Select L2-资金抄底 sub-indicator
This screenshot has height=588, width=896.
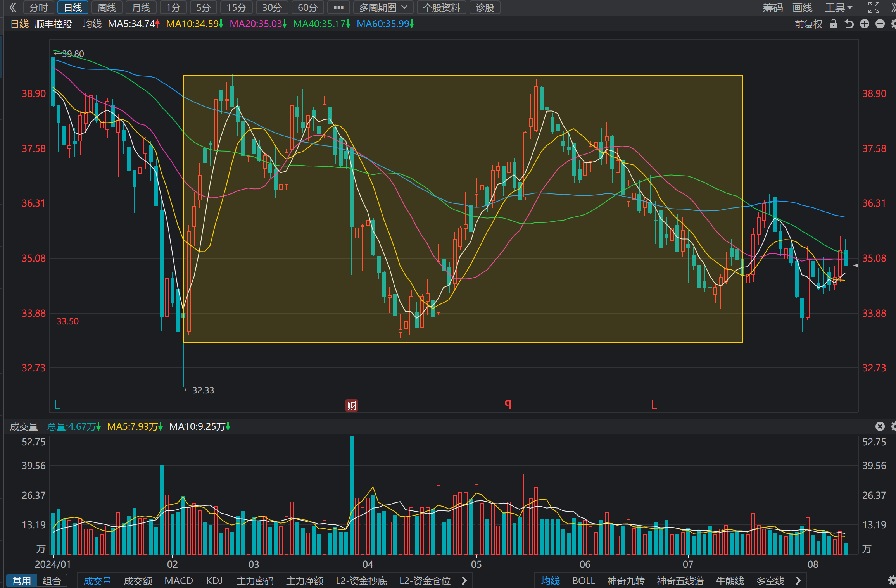click(x=361, y=581)
